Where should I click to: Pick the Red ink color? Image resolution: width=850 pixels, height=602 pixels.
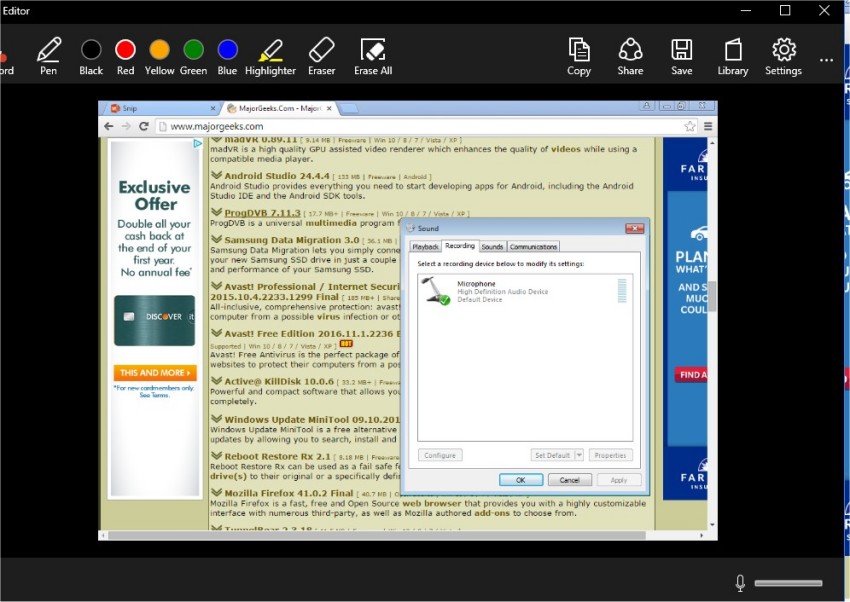point(125,56)
